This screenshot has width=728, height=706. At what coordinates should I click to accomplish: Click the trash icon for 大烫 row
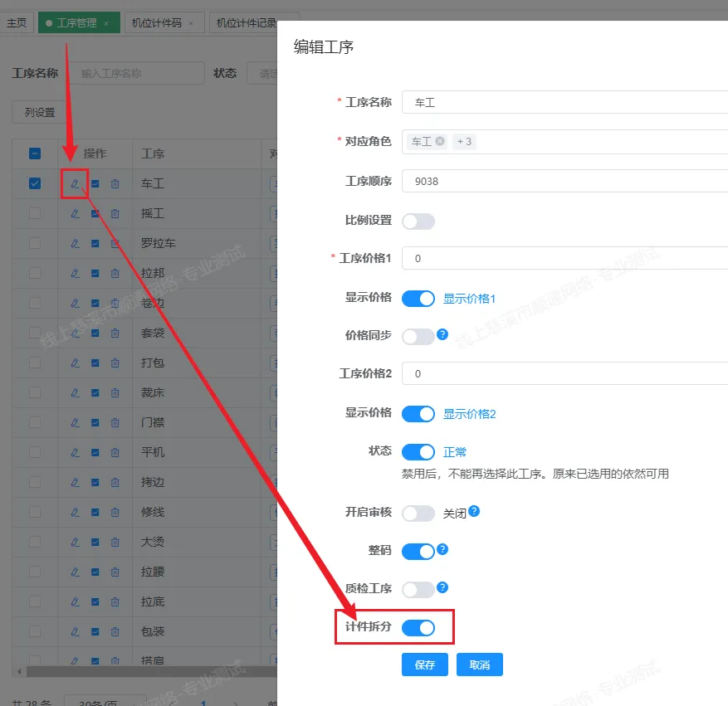click(x=115, y=542)
